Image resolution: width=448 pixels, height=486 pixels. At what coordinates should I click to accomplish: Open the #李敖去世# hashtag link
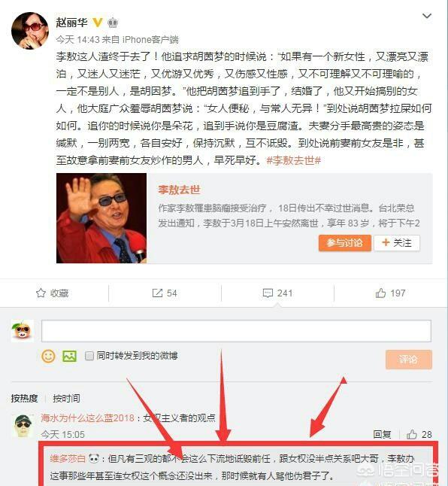(293, 160)
